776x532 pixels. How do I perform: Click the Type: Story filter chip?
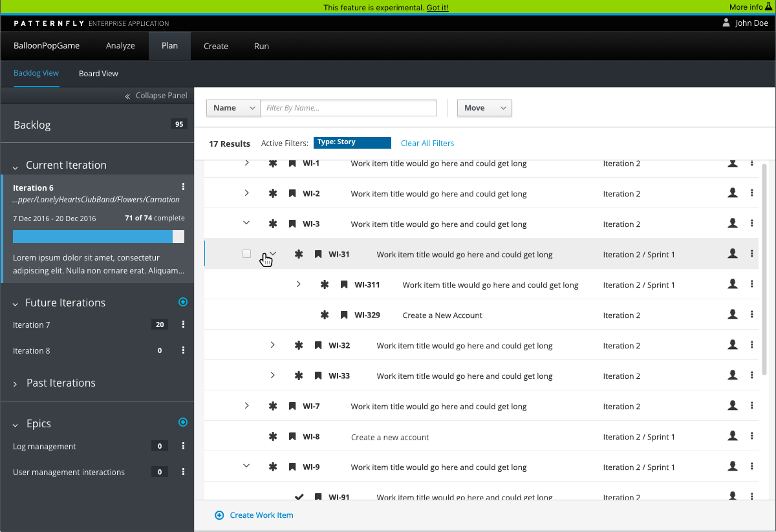click(352, 143)
